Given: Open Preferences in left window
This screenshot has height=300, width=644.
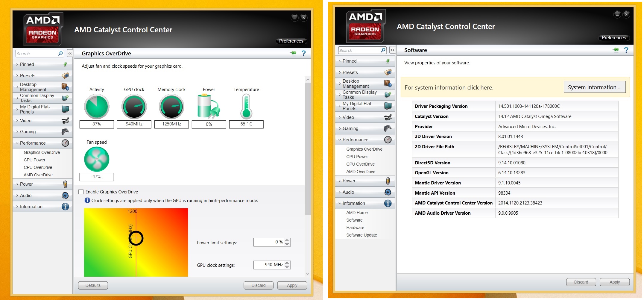Looking at the screenshot, I should (x=291, y=41).
